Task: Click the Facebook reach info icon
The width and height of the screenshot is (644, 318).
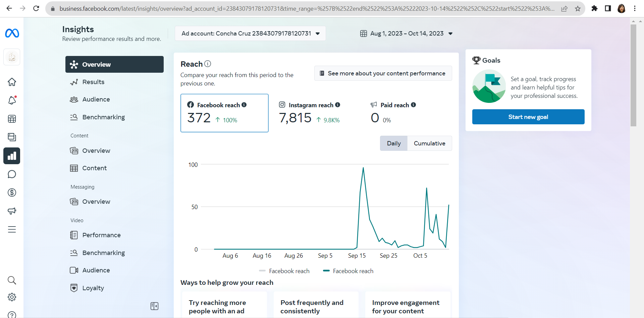Action: pyautogui.click(x=244, y=105)
